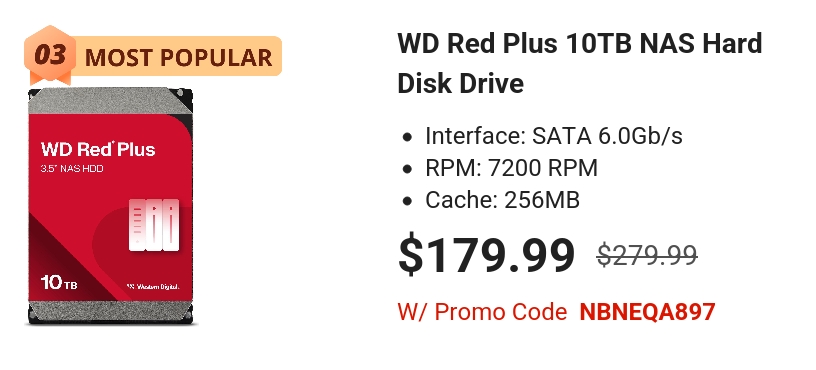Click the bullet point beside Interface
Image resolution: width=816 pixels, height=370 pixels.
407,137
